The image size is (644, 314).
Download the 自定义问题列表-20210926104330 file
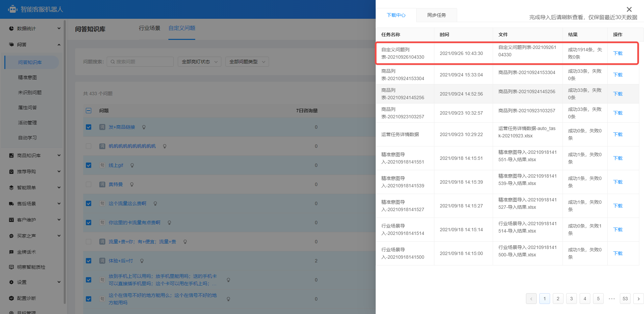(x=618, y=53)
